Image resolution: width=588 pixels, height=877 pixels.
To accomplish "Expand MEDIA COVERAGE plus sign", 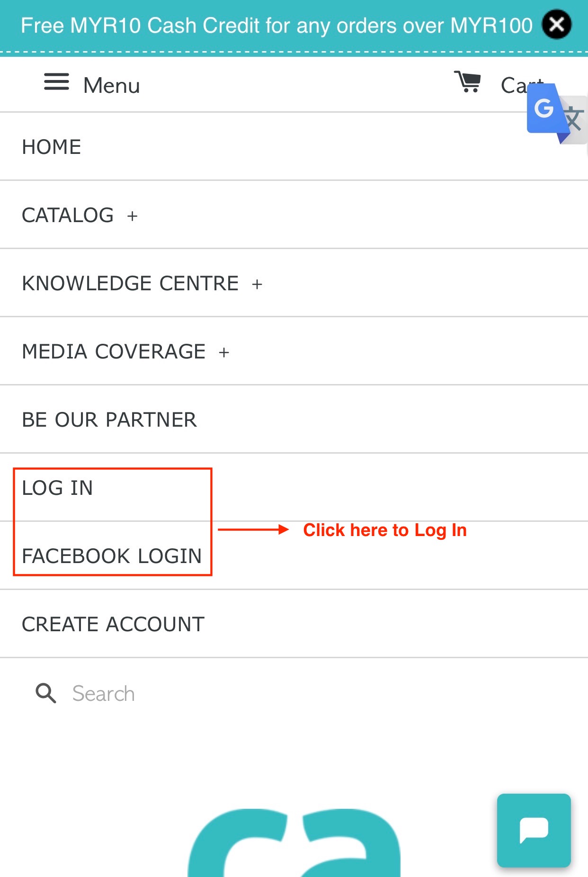I will point(224,353).
